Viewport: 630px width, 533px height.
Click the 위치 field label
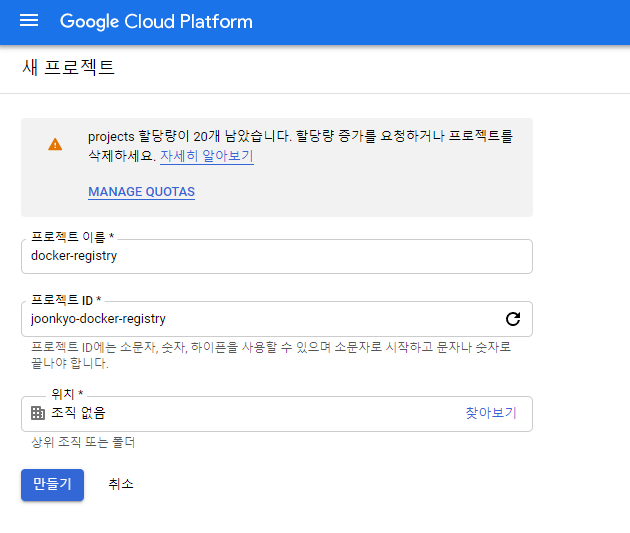tap(67, 394)
